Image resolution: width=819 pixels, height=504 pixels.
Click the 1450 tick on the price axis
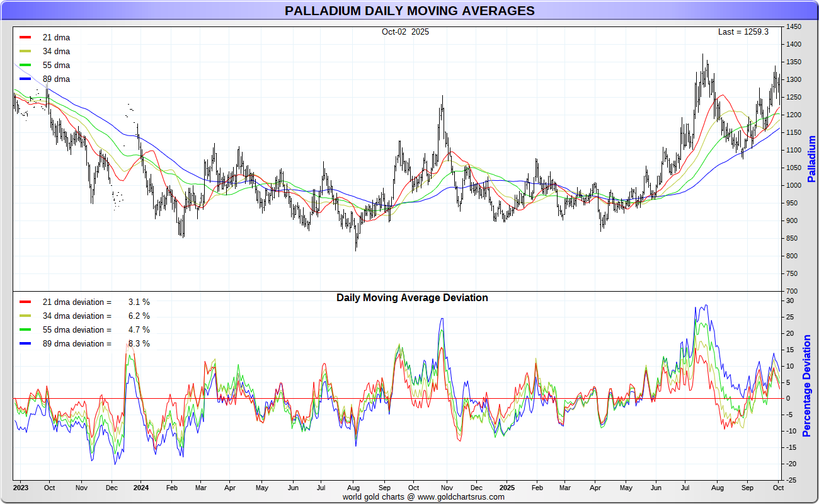[x=793, y=27]
